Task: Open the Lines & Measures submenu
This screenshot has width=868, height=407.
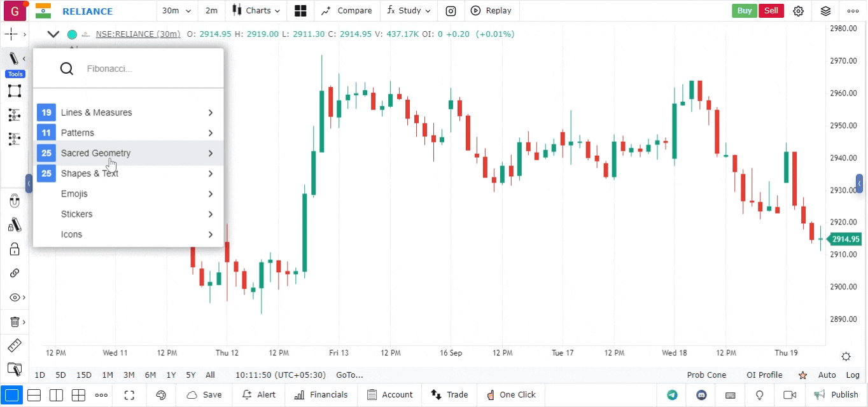Action: coord(128,113)
